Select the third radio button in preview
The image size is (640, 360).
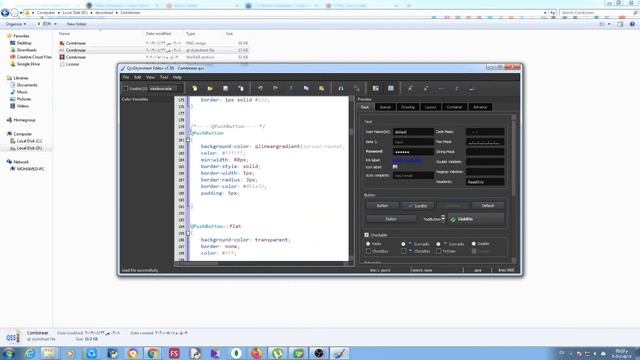[438, 244]
